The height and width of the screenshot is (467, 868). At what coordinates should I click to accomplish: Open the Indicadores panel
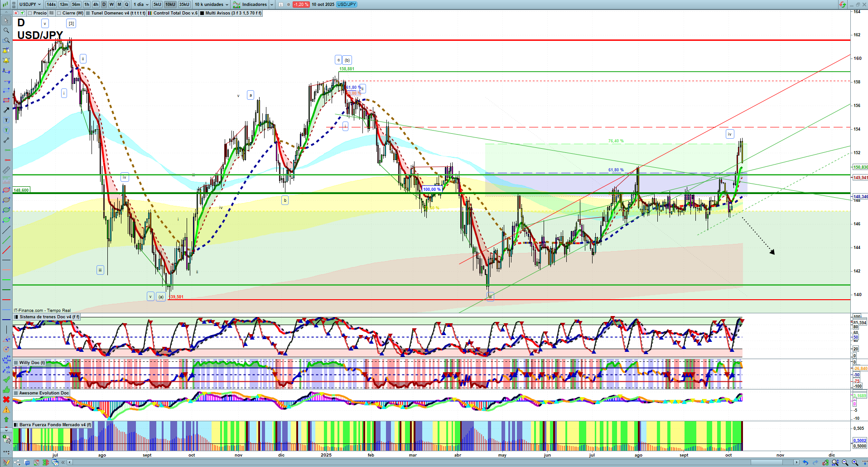tap(254, 5)
